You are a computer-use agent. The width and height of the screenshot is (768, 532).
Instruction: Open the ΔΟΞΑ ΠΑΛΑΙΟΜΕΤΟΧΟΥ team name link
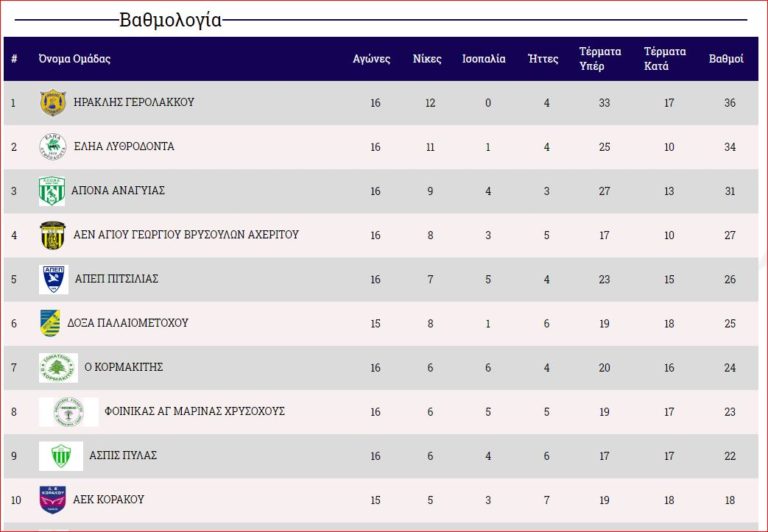coord(128,323)
